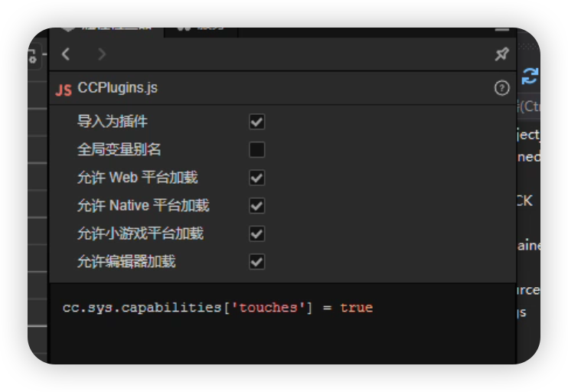This screenshot has width=568, height=392.
Task: Click the CCPlugins.js file name
Action: click(x=117, y=88)
